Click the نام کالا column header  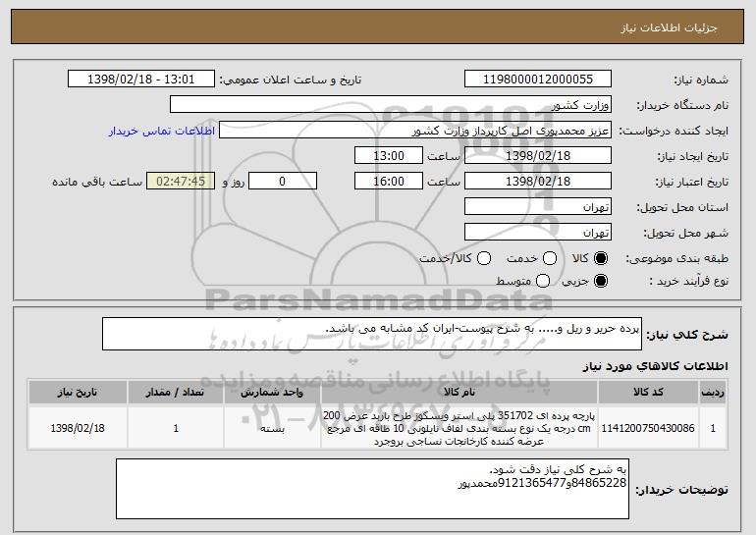[459, 392]
